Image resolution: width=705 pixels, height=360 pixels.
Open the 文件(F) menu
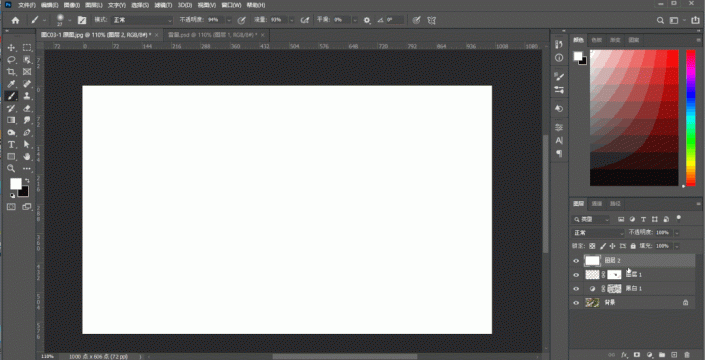tap(27, 5)
